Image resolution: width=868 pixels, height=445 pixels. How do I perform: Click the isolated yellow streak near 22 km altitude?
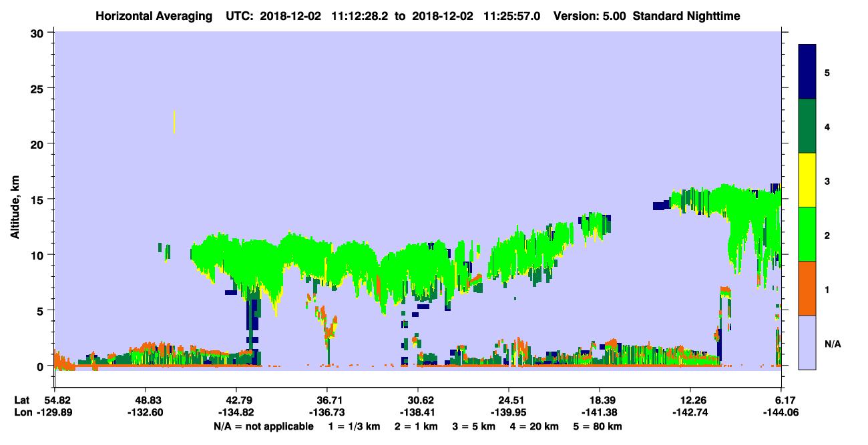click(174, 121)
